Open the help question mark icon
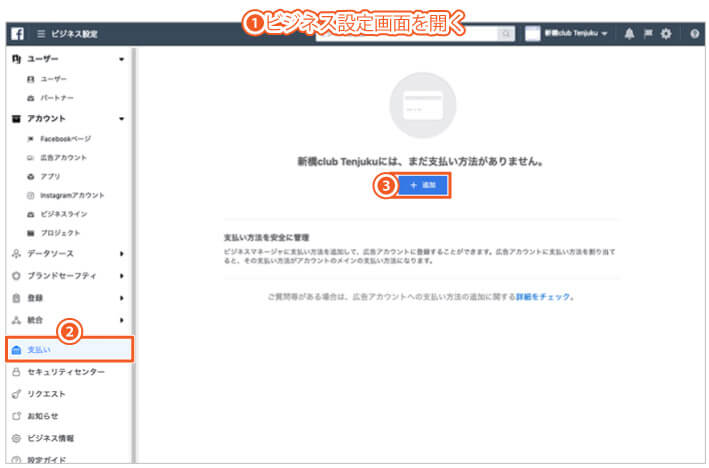Viewport: 709px width, 468px height. (695, 34)
